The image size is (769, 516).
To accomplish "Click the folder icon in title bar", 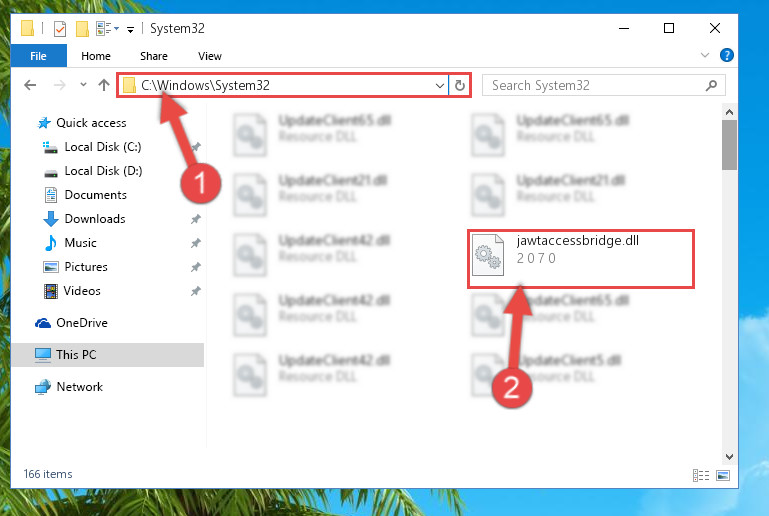I will coord(27,28).
